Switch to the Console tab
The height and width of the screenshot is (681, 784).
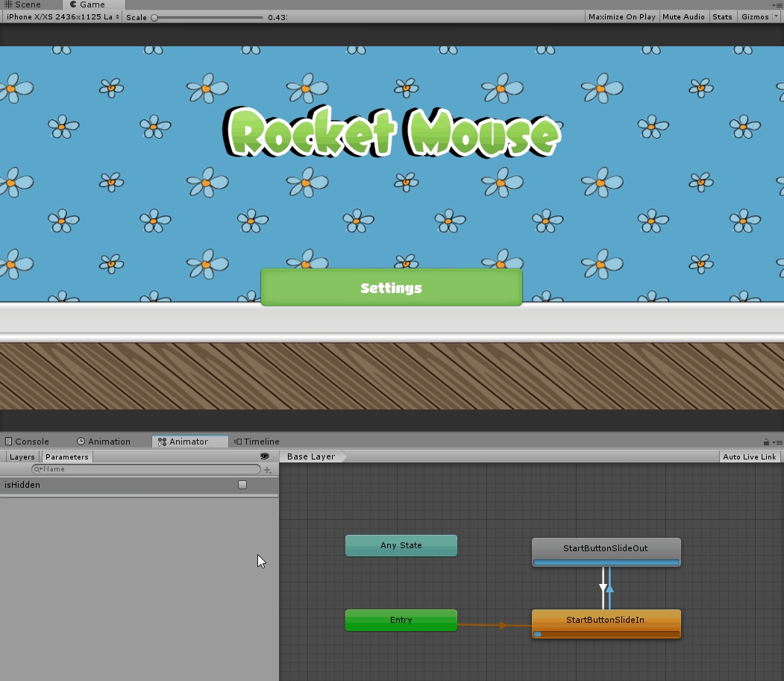click(x=27, y=442)
